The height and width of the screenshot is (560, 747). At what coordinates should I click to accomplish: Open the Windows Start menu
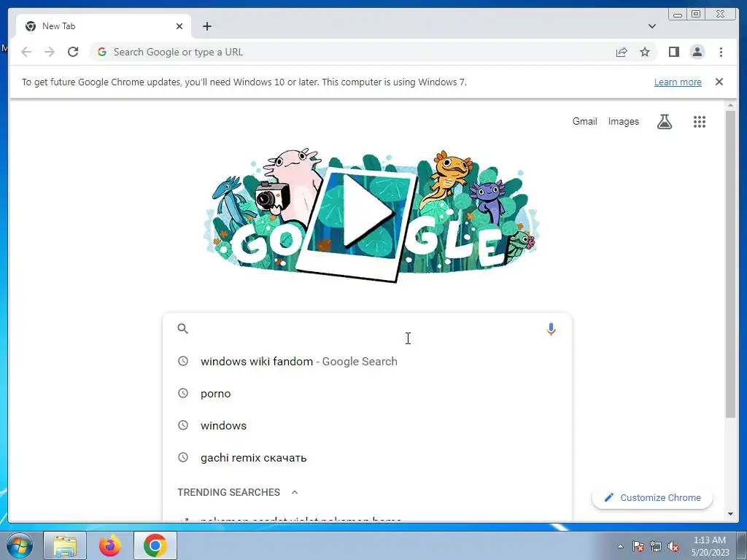[x=18, y=545]
